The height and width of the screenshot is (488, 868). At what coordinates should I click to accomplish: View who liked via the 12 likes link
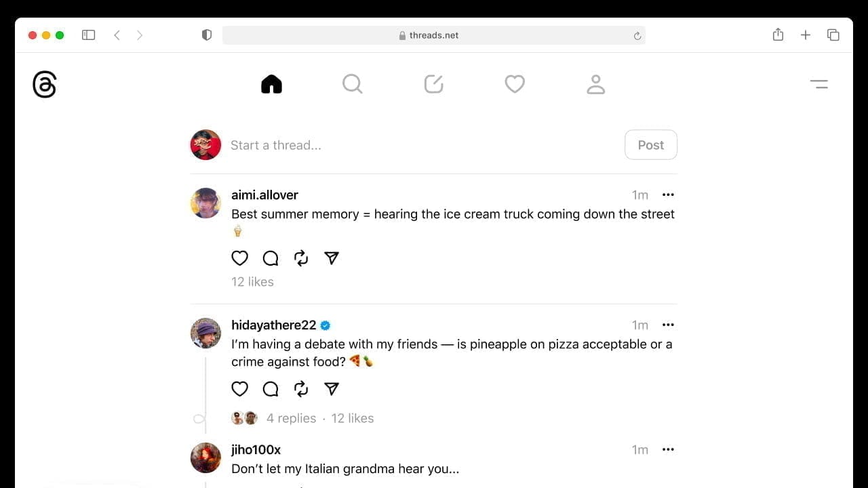tap(252, 281)
